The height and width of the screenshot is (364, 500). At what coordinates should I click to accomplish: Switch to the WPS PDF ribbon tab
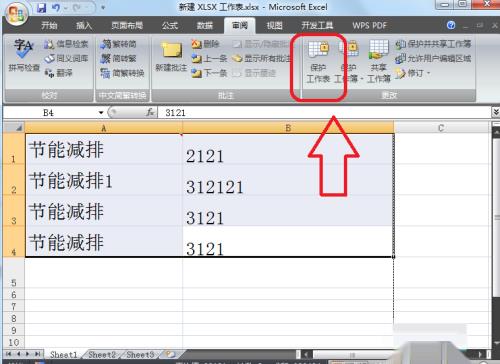point(369,25)
